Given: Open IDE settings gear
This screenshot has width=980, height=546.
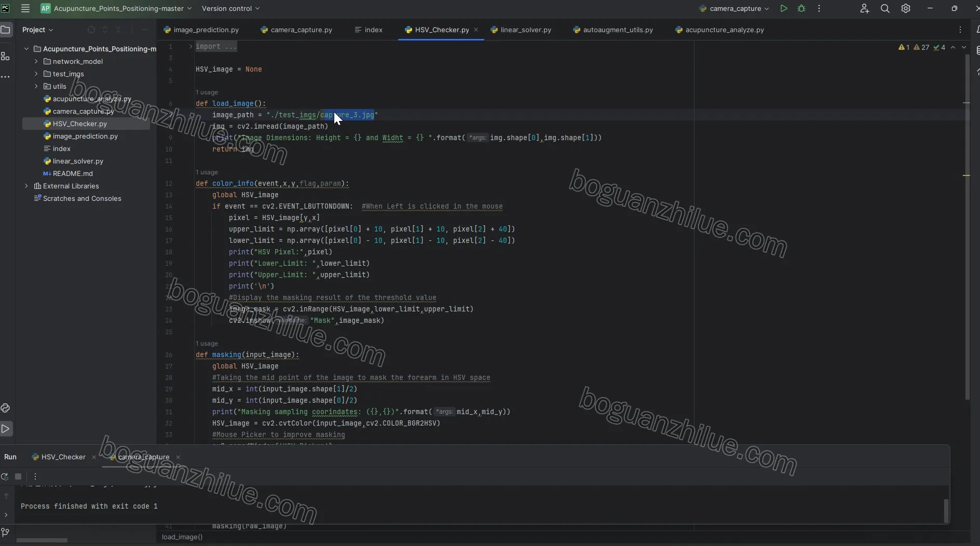Looking at the screenshot, I should [906, 8].
